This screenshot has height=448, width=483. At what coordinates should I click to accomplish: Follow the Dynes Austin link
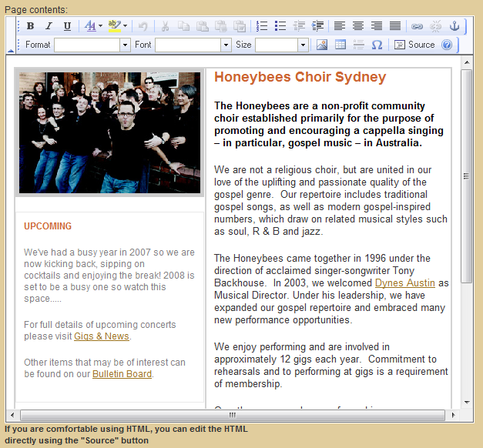404,283
